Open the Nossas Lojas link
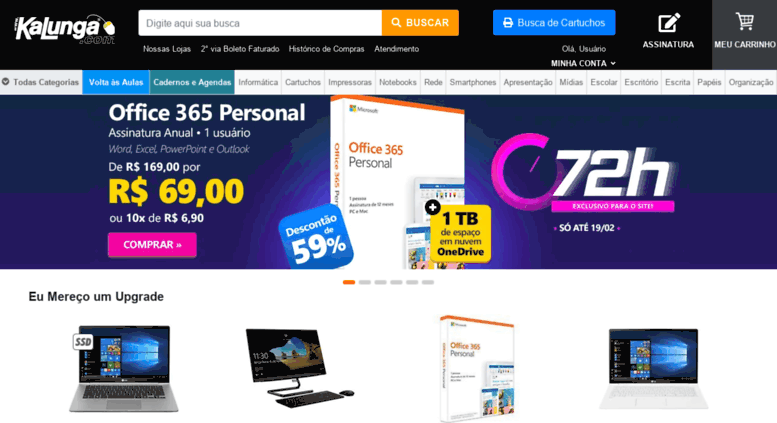The height and width of the screenshot is (423, 777). (x=167, y=49)
